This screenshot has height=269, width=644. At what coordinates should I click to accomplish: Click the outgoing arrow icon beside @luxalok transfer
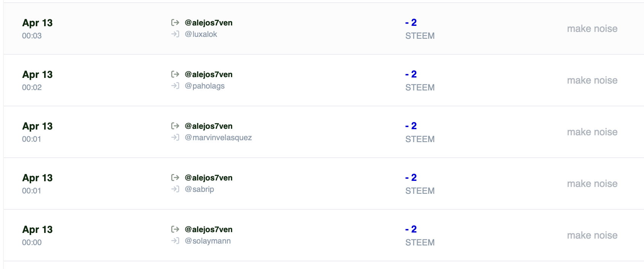(175, 22)
